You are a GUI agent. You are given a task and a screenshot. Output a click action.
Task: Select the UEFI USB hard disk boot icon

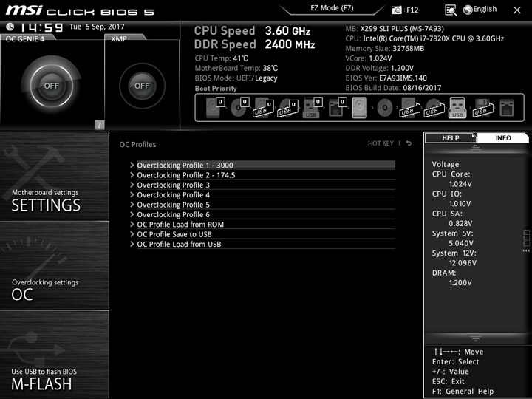pos(264,108)
